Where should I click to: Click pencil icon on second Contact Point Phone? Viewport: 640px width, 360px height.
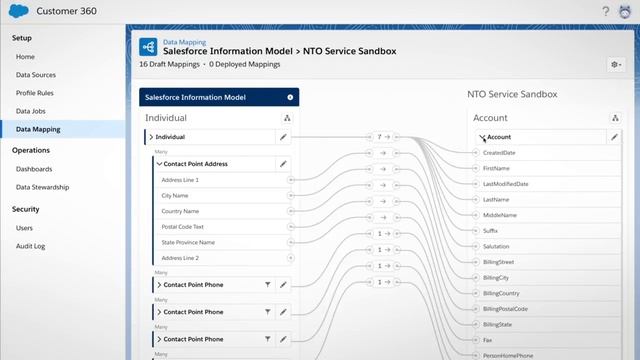pos(283,312)
